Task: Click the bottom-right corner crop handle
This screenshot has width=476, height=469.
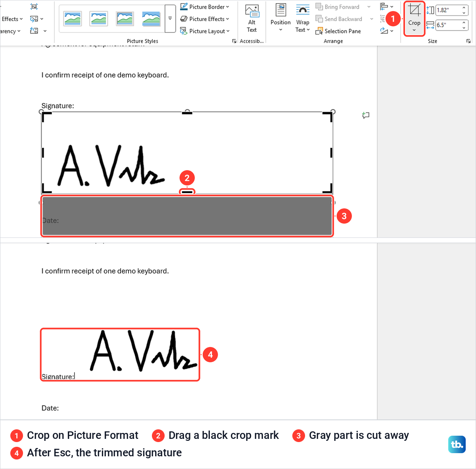Action: (x=328, y=188)
